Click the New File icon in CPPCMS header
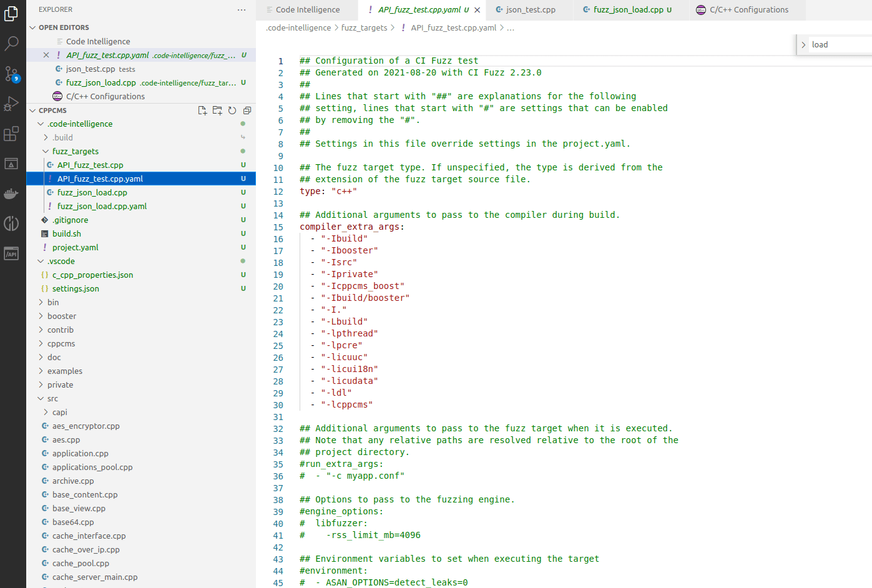 202,110
